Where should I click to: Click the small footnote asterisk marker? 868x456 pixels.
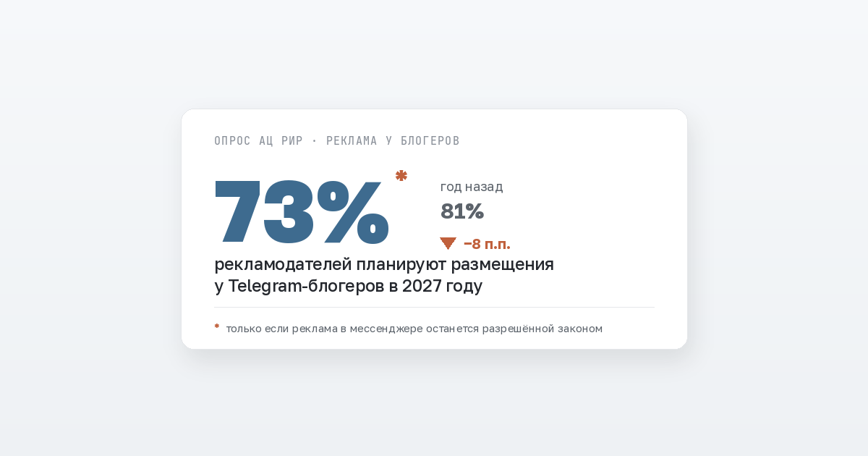(x=217, y=326)
